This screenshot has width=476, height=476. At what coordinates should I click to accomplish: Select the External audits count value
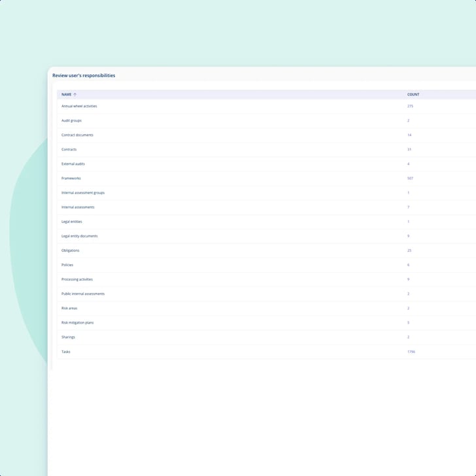point(408,164)
